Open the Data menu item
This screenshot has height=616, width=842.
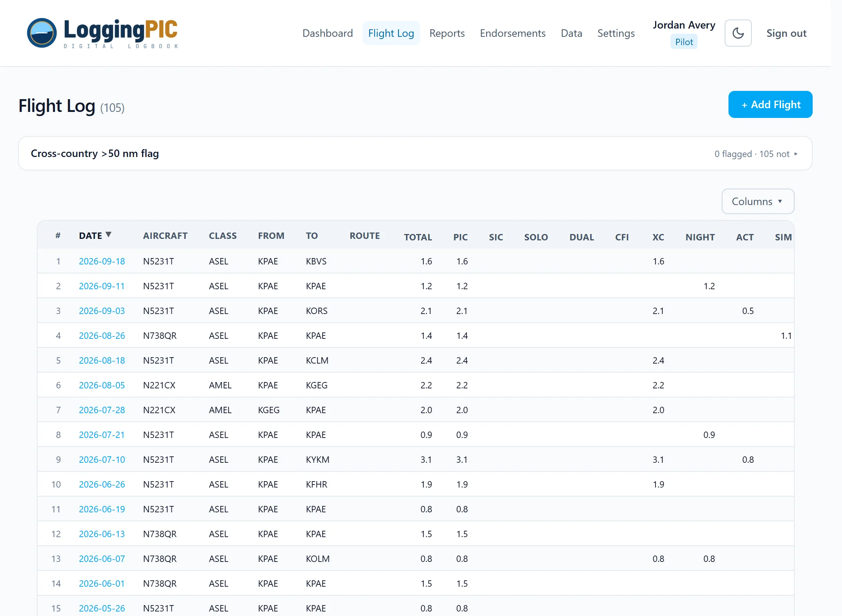[x=571, y=33]
